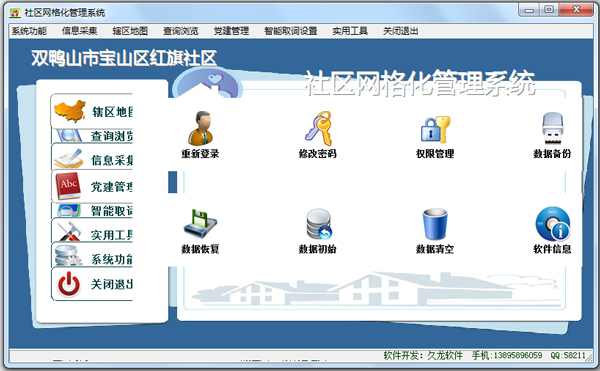Open the 数据初始 database icon
This screenshot has height=371, width=600.
coord(318,224)
